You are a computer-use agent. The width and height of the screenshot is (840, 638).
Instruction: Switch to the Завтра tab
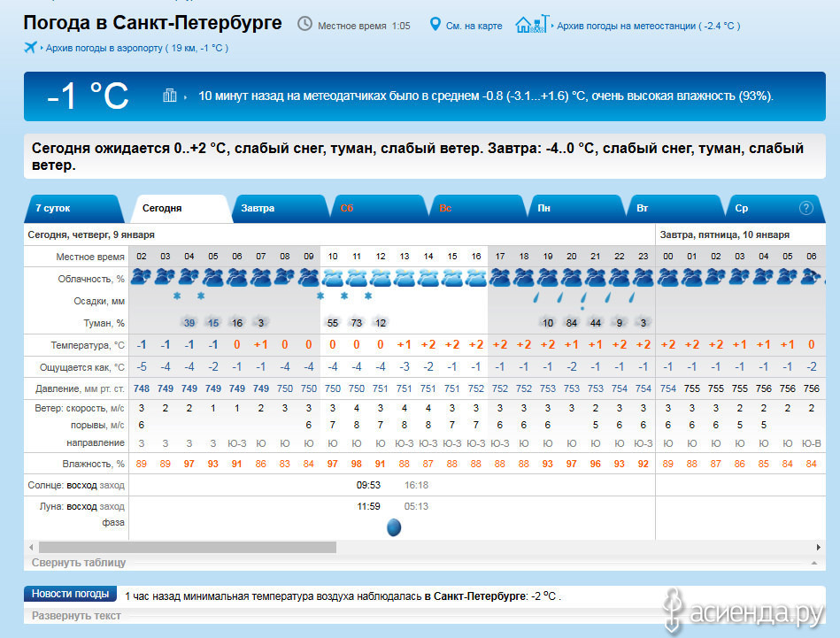click(279, 208)
